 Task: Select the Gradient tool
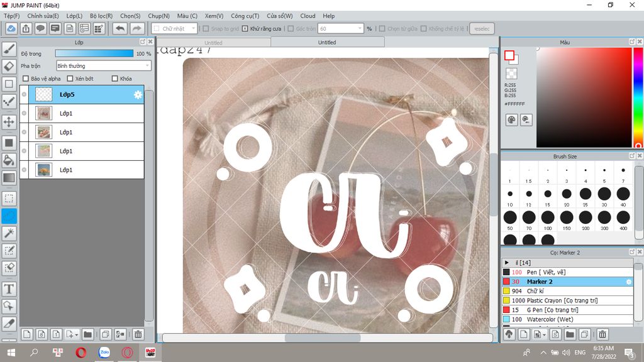[x=9, y=177]
